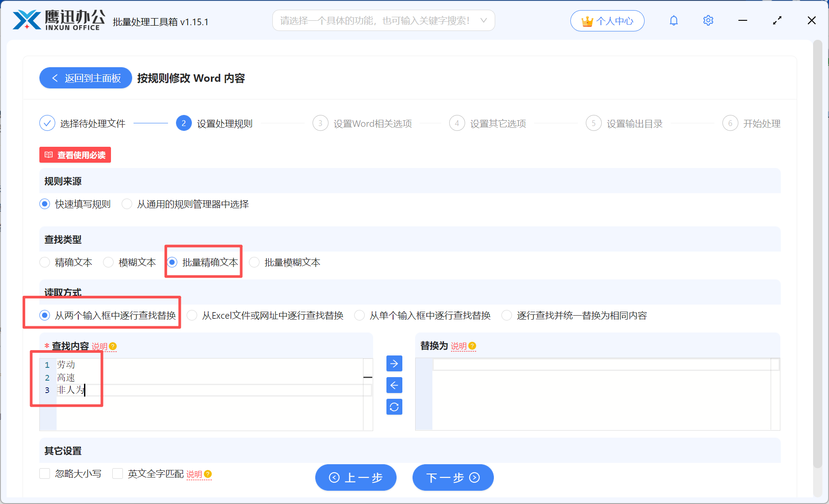829x504 pixels.
Task: Click the right arrow transfer button
Action: pos(394,363)
